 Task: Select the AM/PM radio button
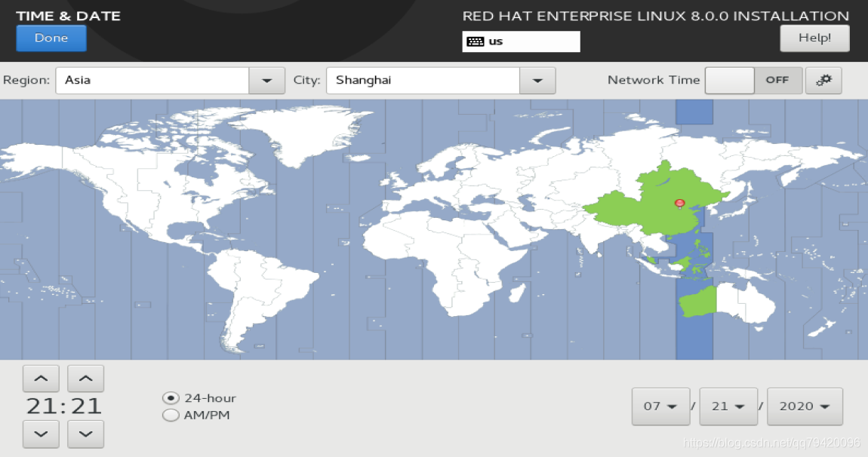[171, 415]
